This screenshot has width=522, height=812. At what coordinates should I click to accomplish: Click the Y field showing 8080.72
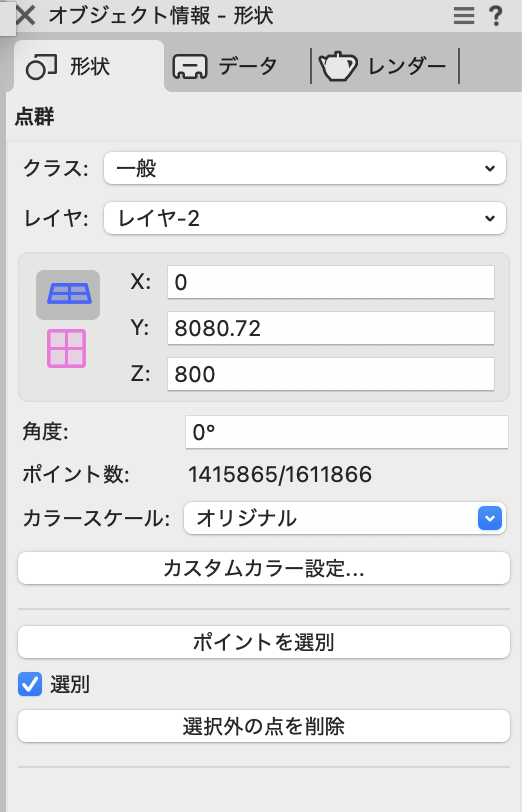point(331,328)
